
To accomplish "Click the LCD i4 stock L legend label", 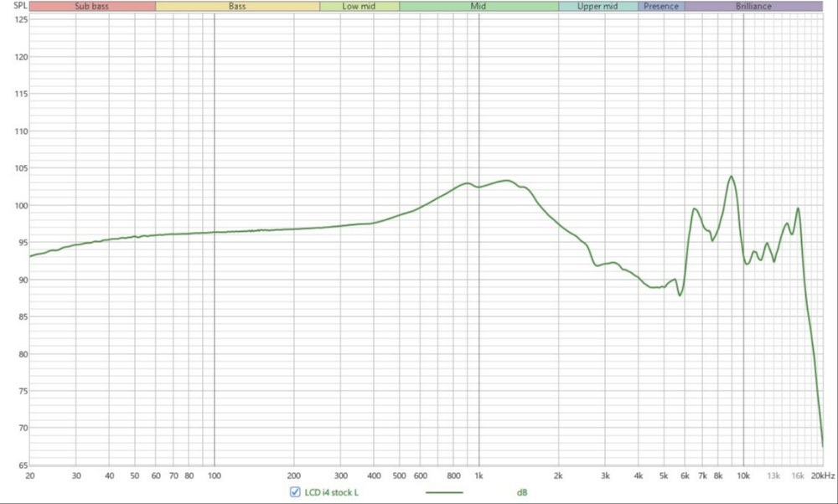I will click(331, 492).
